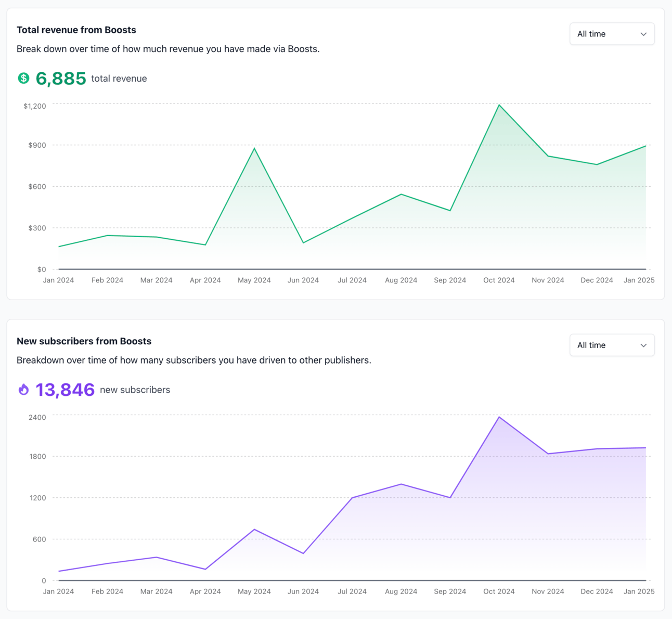Viewport: 672px width, 619px height.
Task: Click the "New subscribers from Boosts" heading
Action: 84,341
